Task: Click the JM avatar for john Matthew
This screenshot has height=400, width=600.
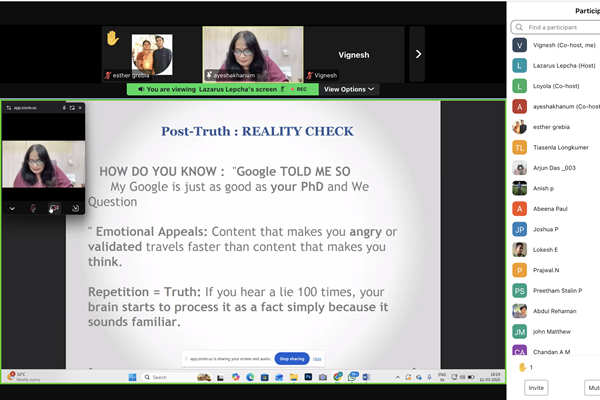Action: point(519,331)
